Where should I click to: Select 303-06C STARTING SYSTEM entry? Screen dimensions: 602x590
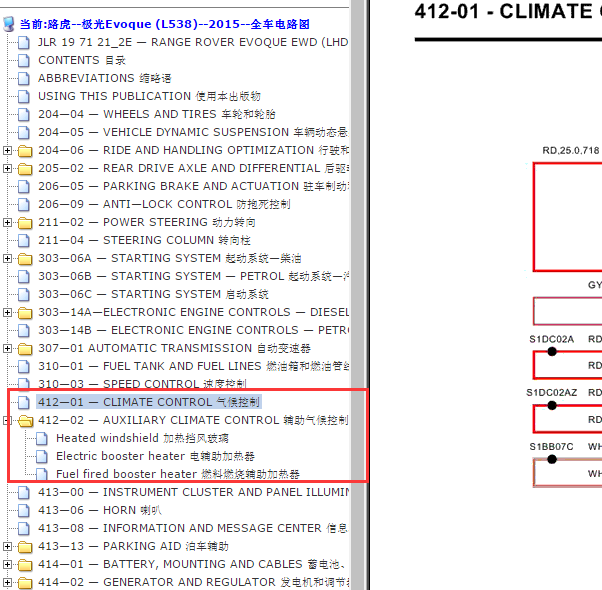click(x=153, y=294)
